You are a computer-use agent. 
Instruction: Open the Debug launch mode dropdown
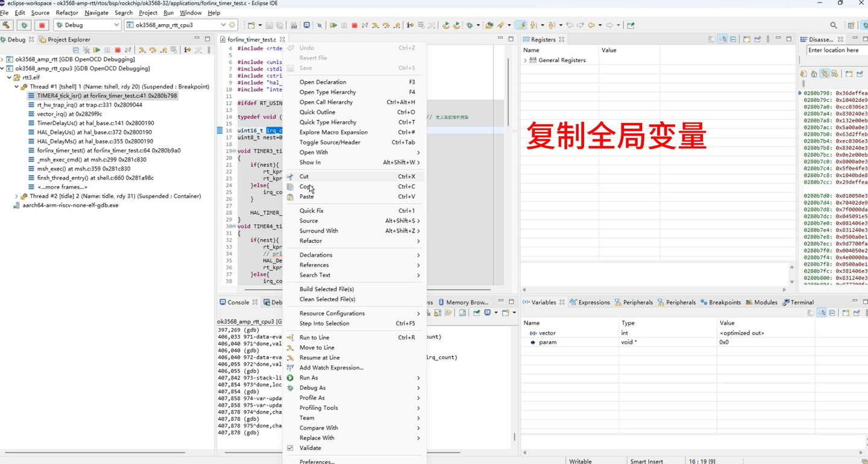116,25
